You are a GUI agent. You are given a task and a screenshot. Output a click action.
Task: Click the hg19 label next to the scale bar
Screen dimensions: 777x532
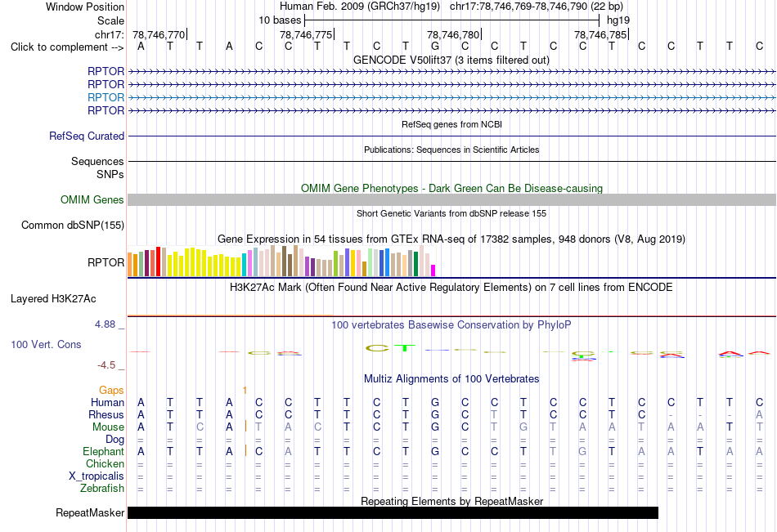(x=618, y=20)
